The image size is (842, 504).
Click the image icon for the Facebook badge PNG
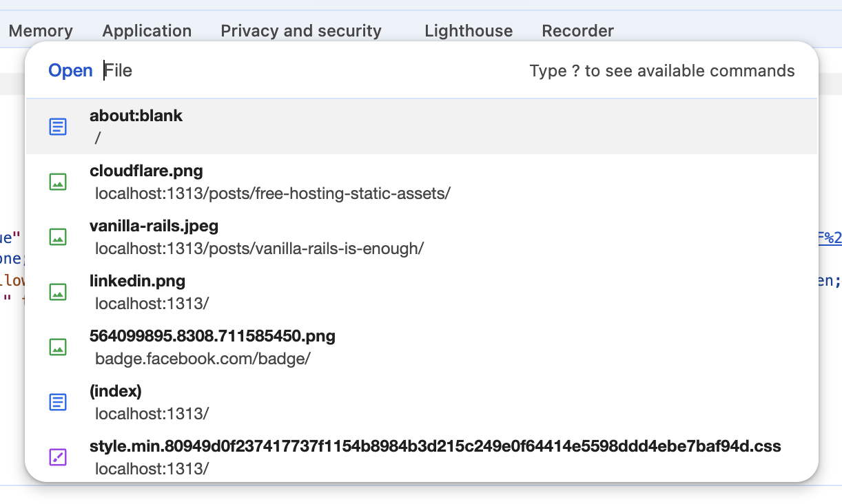coord(58,347)
